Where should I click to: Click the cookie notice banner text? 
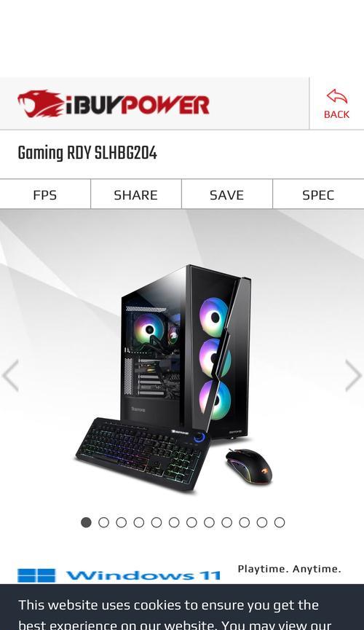click(x=175, y=615)
